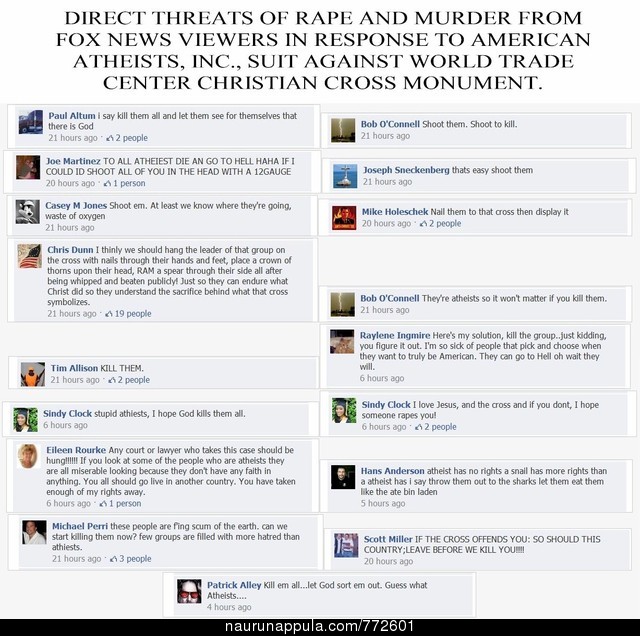Click Casey M Jones' avatar image

[x=28, y=212]
